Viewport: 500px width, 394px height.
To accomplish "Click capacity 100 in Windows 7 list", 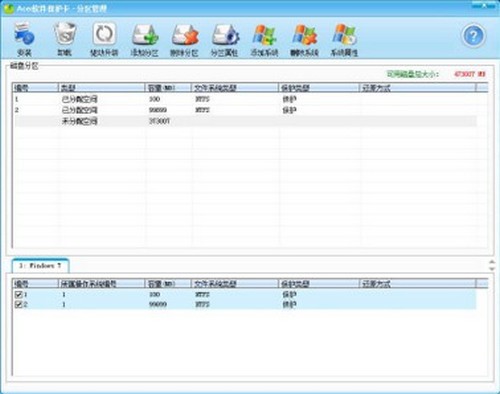I will [x=154, y=294].
